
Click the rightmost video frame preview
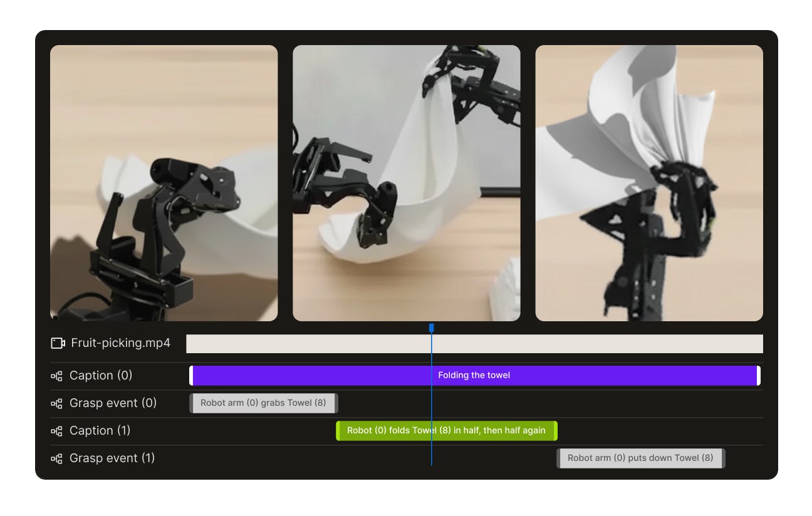[648, 183]
